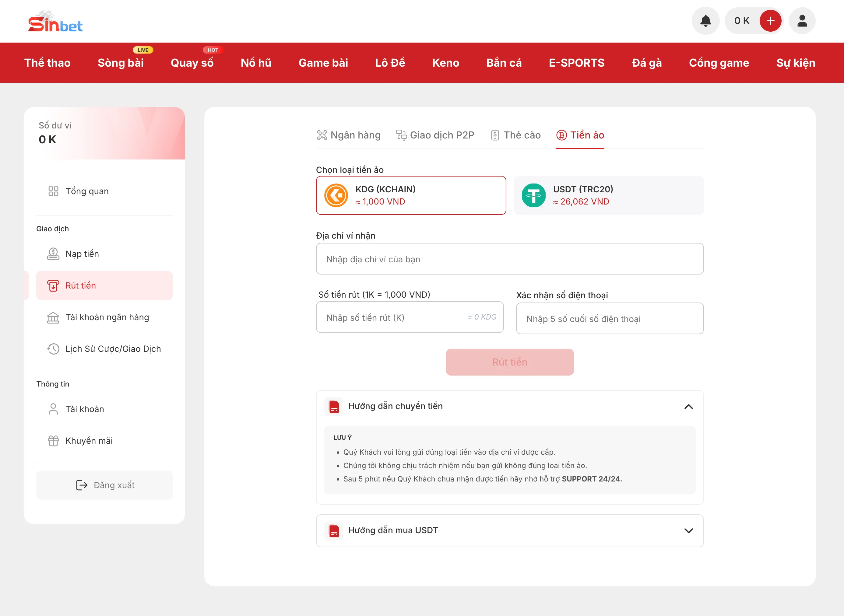
Task: Click the ≈ 26,062 VND rate text
Action: [x=581, y=202]
